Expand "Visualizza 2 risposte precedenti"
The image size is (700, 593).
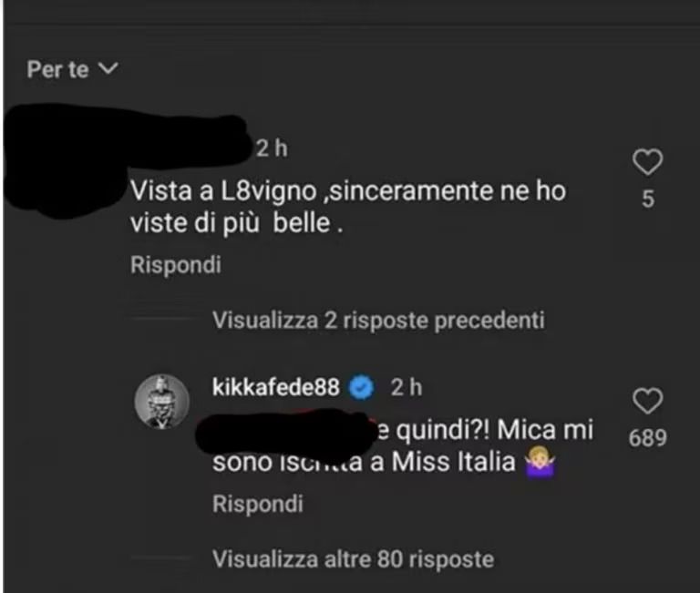[378, 320]
